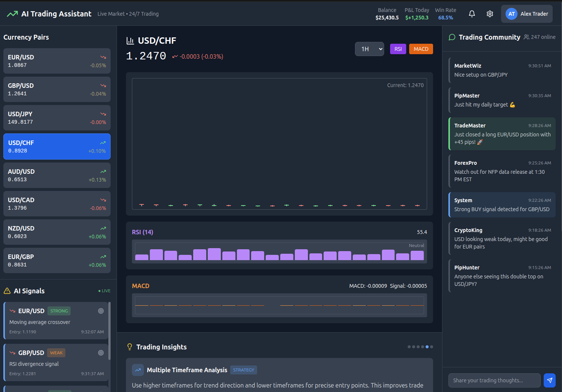Select the active fifth carousel dot

click(x=427, y=347)
